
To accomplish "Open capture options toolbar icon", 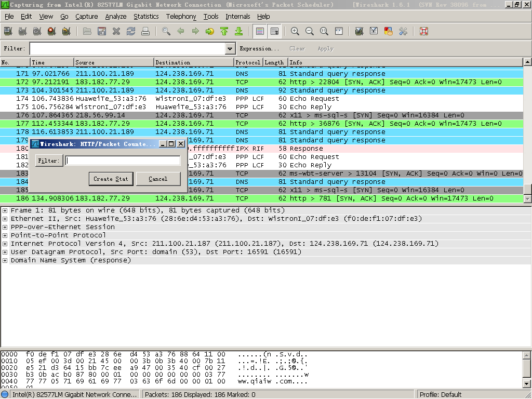I will coord(23,31).
